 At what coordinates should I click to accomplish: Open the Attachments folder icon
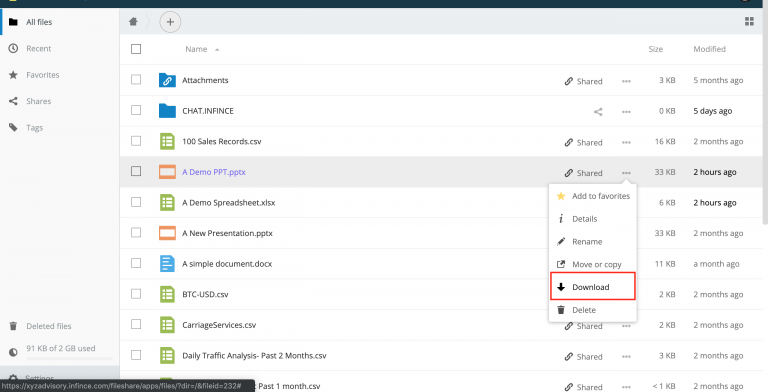coord(167,80)
